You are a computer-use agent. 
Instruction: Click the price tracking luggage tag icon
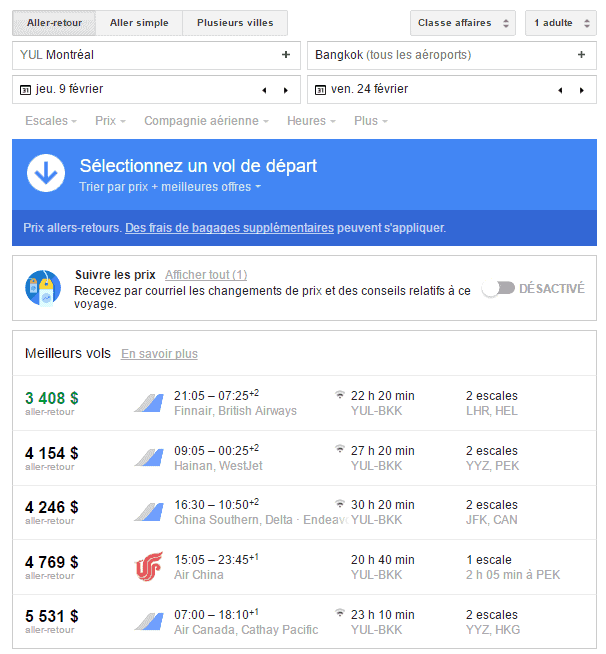43,288
